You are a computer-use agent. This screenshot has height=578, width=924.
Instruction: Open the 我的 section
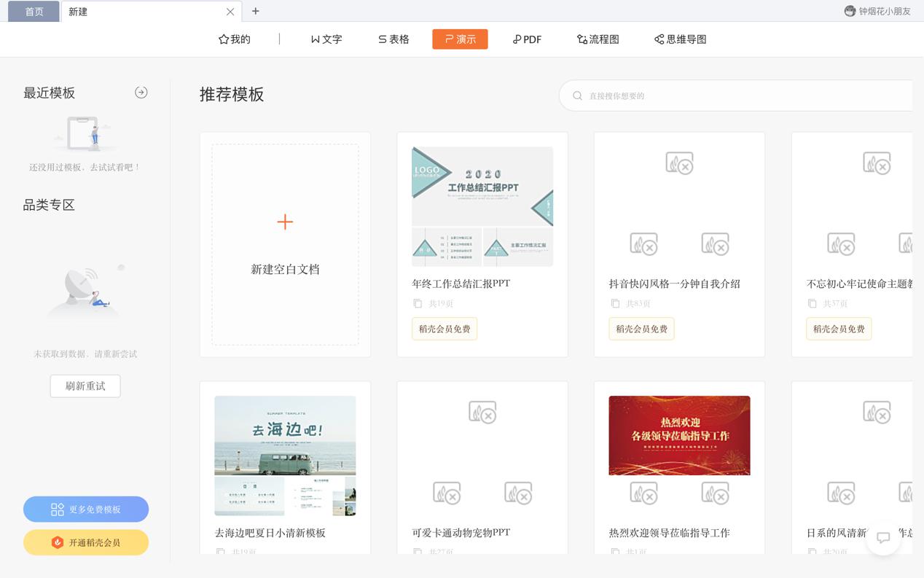pyautogui.click(x=235, y=39)
